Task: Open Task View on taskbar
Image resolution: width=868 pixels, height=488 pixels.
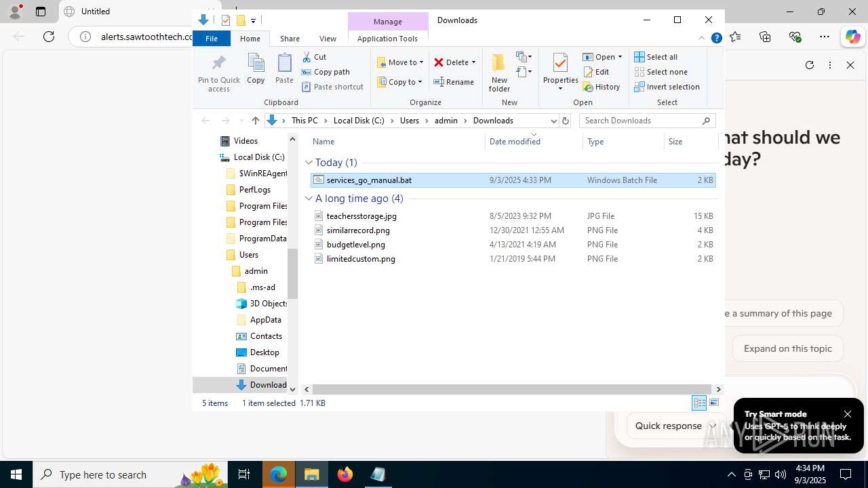Action: 244,474
